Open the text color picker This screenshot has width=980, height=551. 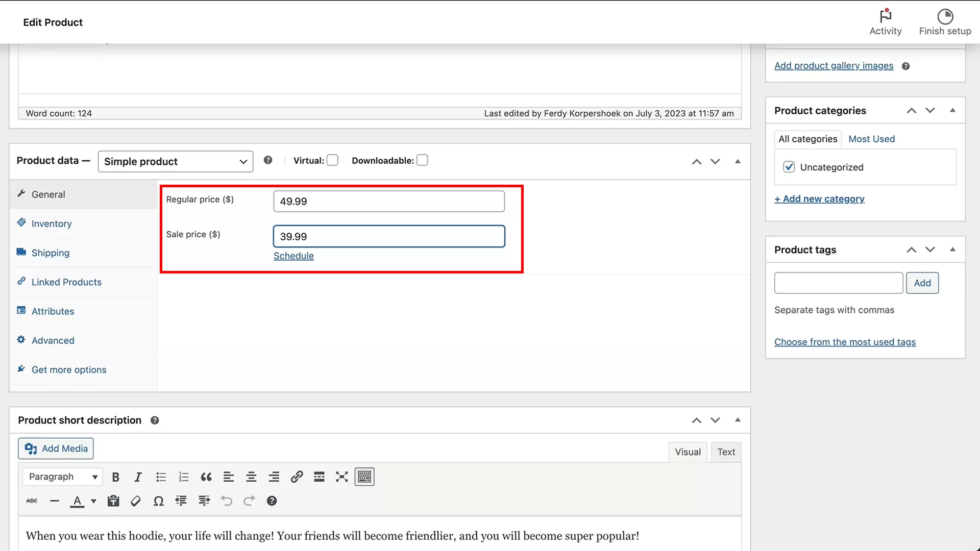78,500
